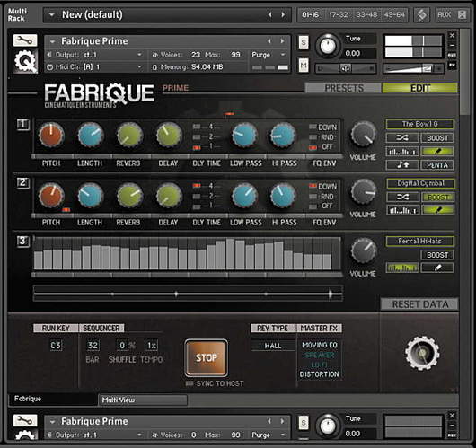Open the wrench icon of the second Fabrique Prime
This screenshot has height=448, width=476.
(x=25, y=420)
